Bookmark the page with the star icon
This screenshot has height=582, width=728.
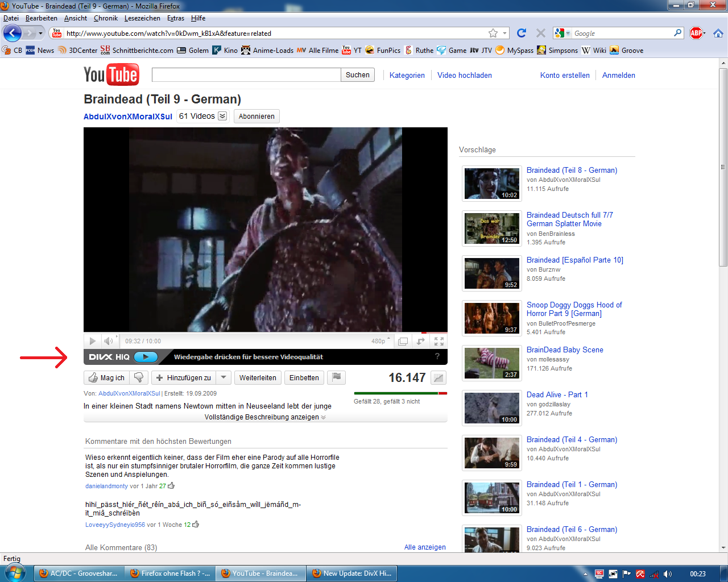click(493, 34)
